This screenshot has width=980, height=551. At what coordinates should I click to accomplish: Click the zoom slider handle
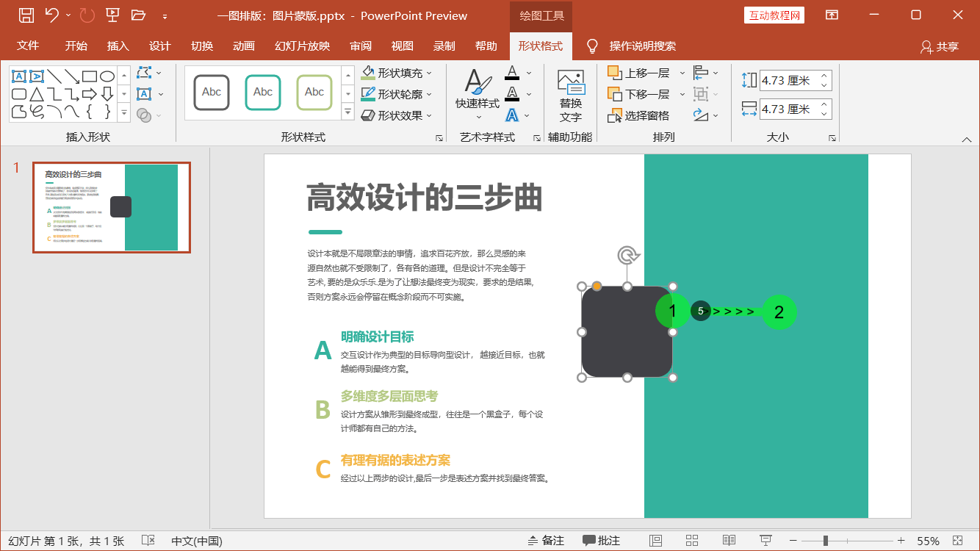826,541
